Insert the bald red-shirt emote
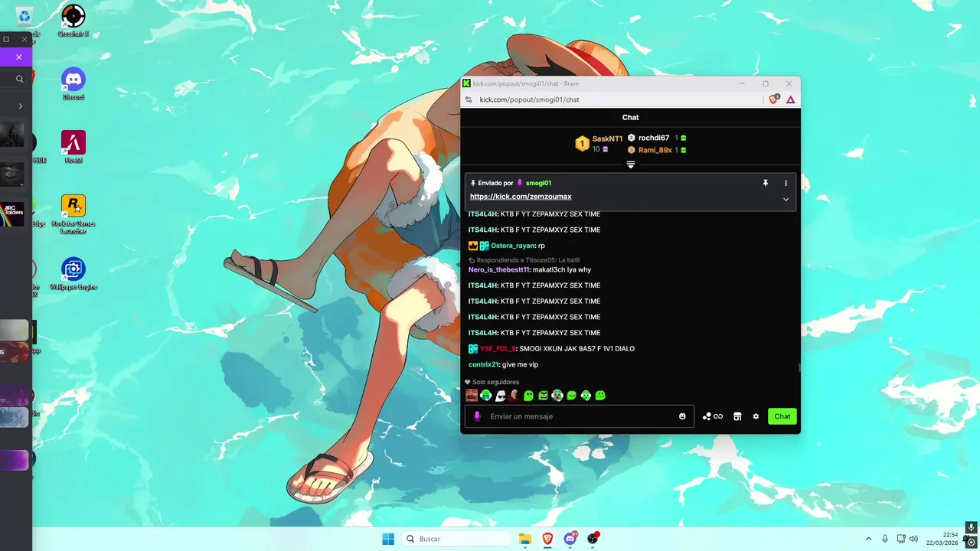 514,396
